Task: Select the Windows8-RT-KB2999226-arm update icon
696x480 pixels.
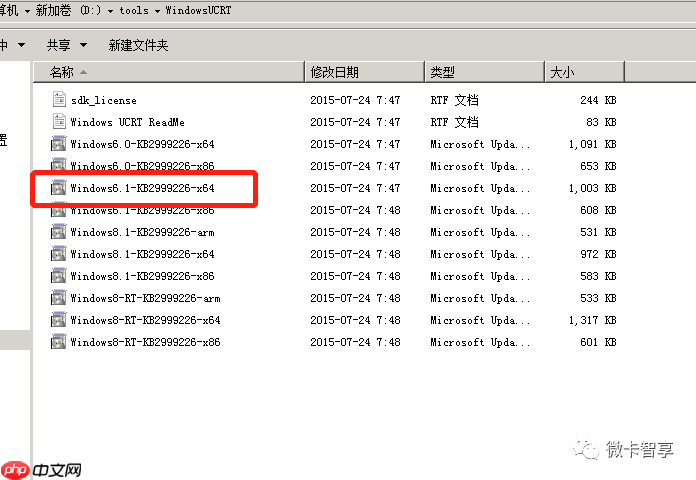Action: (58, 298)
